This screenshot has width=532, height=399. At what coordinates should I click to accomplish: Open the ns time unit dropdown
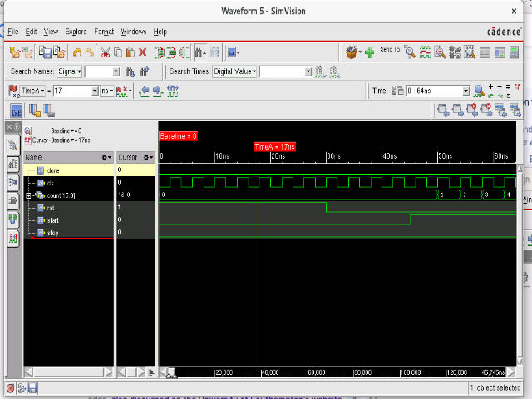point(107,91)
